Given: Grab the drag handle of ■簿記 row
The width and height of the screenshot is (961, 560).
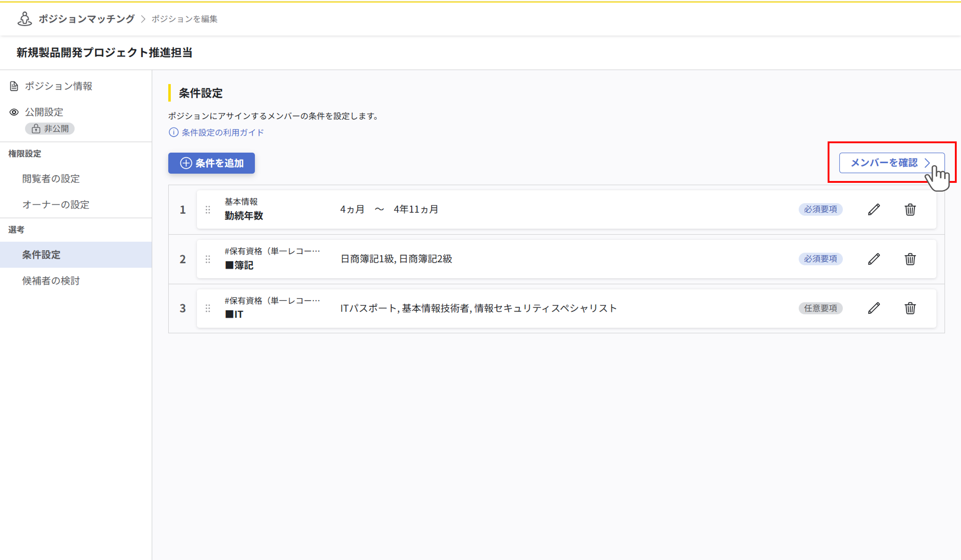Looking at the screenshot, I should pyautogui.click(x=208, y=259).
